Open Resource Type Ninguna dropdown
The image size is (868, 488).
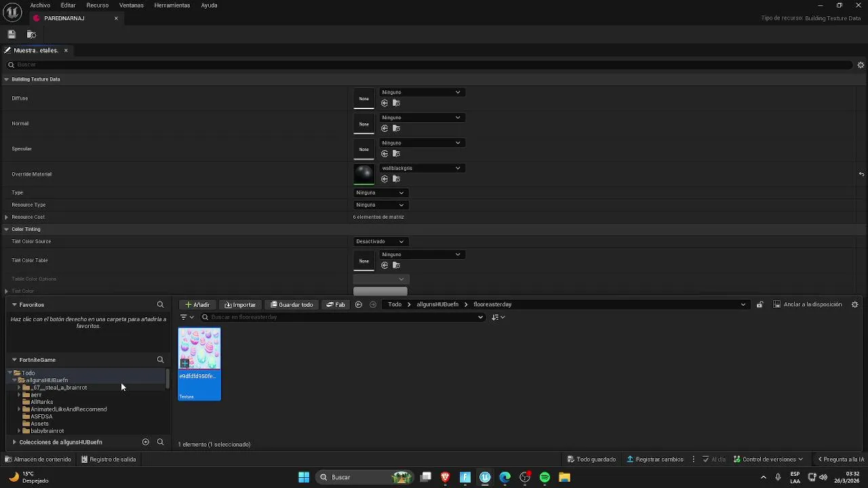(380, 205)
